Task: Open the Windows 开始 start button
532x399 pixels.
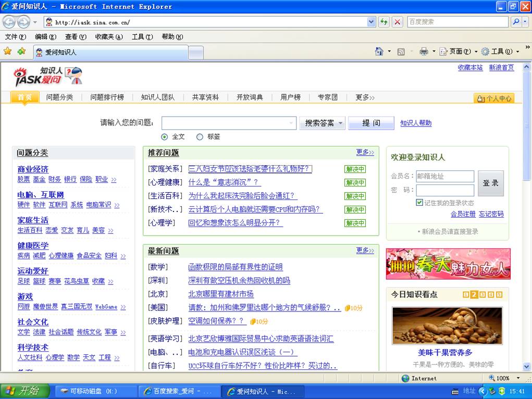Action: (x=25, y=391)
